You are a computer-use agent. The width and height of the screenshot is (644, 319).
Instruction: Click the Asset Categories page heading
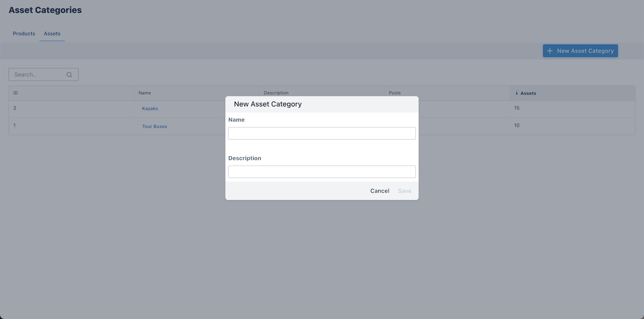pyautogui.click(x=45, y=10)
